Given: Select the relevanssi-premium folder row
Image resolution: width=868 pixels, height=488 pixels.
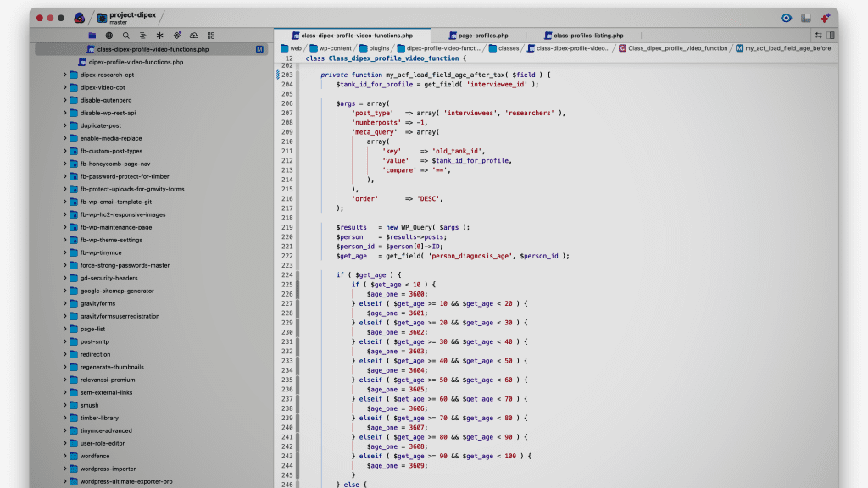Looking at the screenshot, I should click(x=151, y=380).
